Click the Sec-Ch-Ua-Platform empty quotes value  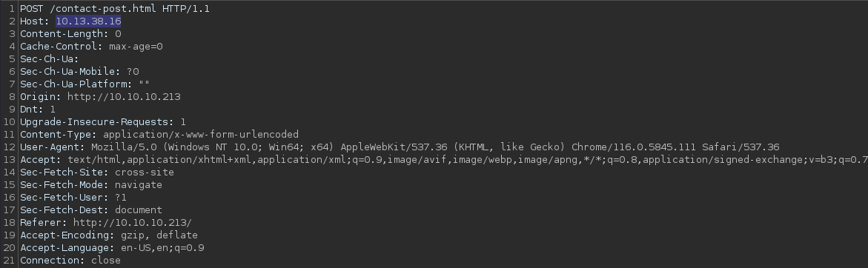click(x=145, y=84)
